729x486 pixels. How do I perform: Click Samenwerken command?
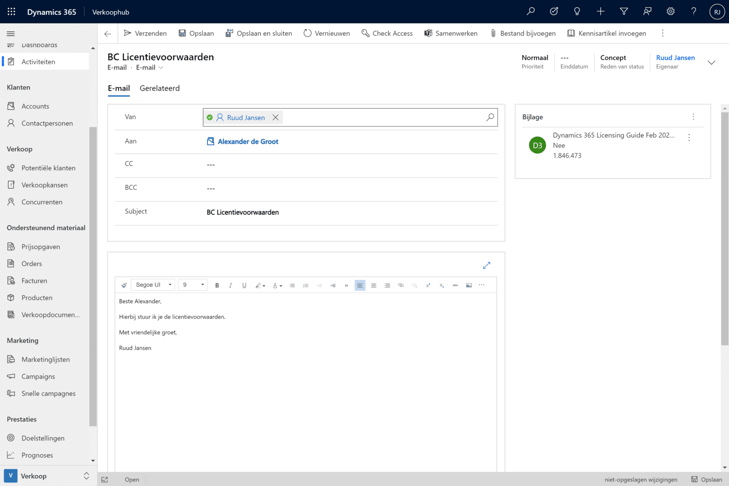pos(451,33)
